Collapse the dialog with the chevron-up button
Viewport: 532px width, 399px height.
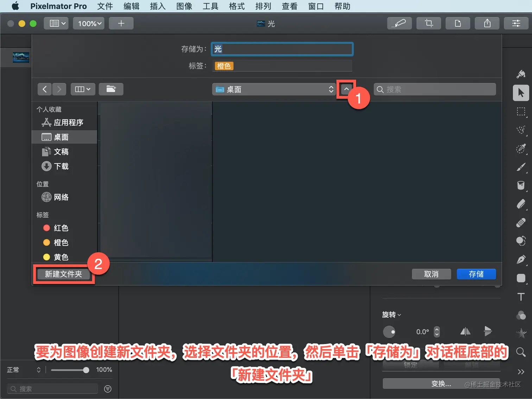347,89
